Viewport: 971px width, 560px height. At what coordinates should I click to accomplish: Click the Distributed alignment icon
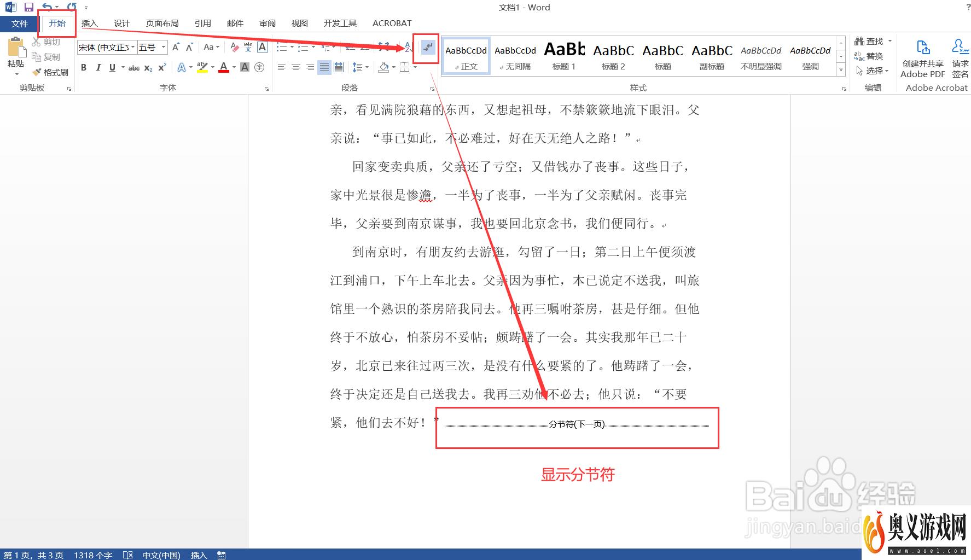[339, 67]
